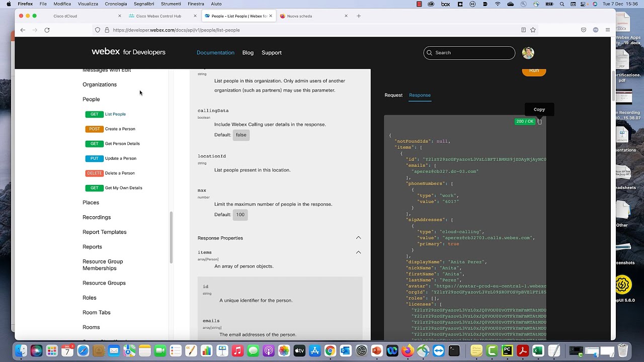Open the Cronologia menu
The width and height of the screenshot is (644, 362).
coord(116,4)
